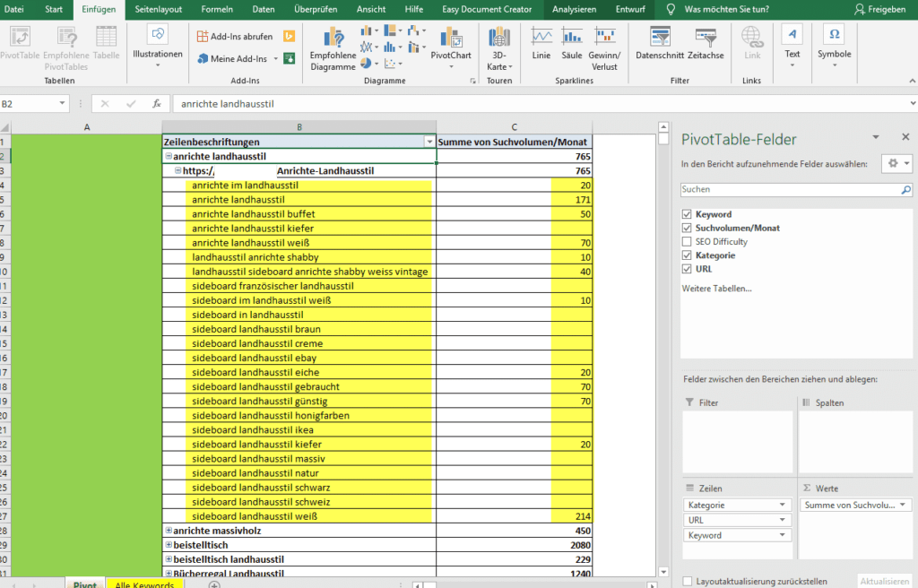
Task: Insert a pie or doughnut chart
Action: pos(369,63)
